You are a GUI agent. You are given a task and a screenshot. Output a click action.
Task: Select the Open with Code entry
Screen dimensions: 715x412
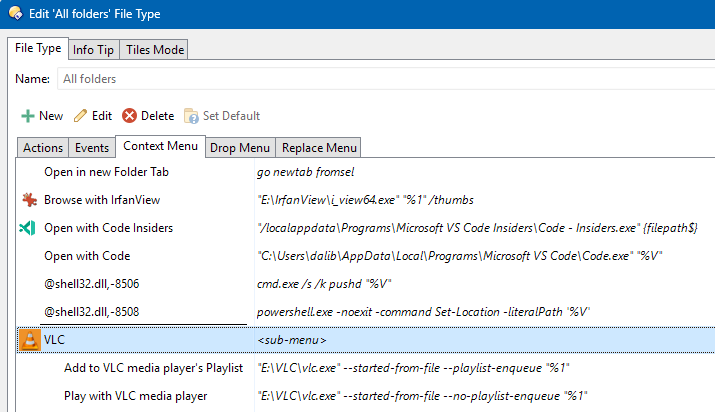pyautogui.click(x=87, y=256)
